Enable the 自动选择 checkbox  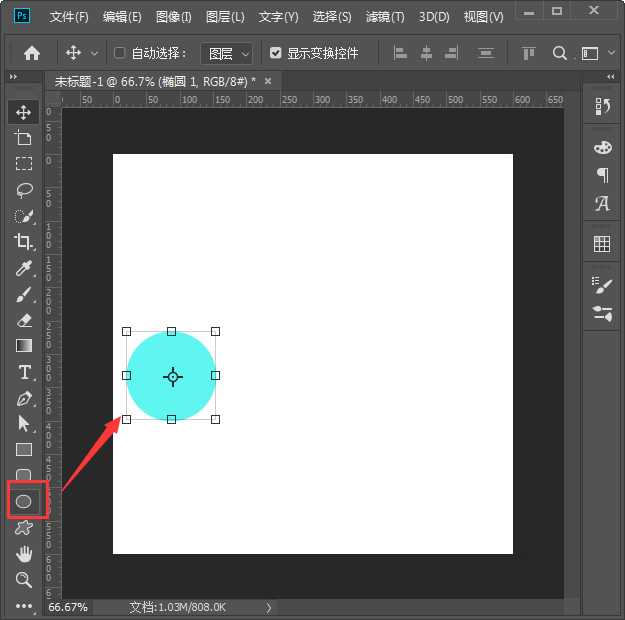coord(120,53)
